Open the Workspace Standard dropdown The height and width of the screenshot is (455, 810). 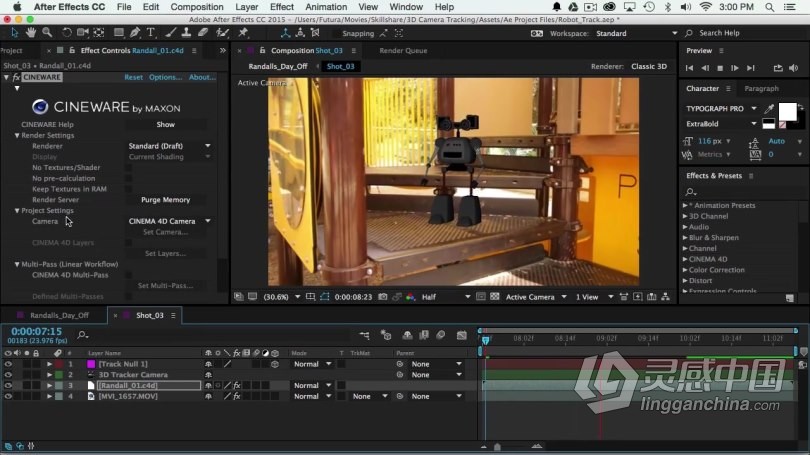636,33
